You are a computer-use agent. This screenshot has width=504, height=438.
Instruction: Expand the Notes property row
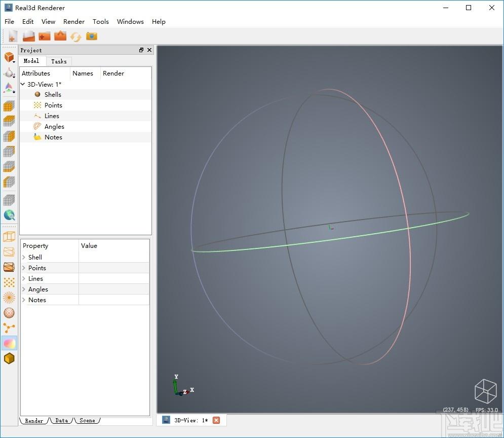click(24, 300)
